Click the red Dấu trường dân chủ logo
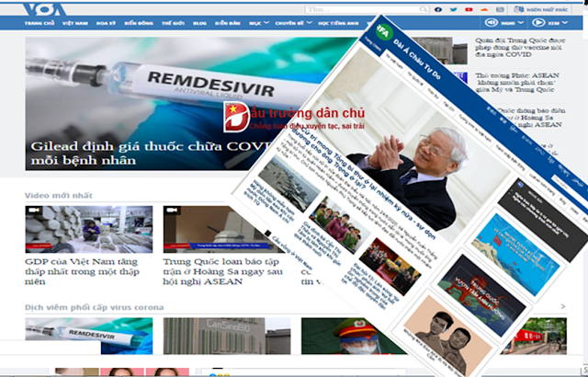This screenshot has width=588, height=377. 234,116
